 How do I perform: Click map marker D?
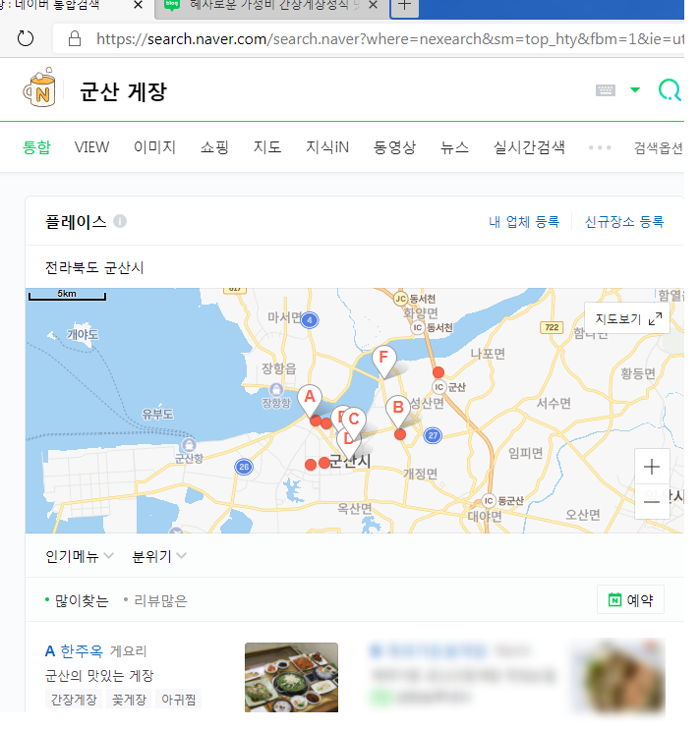[347, 444]
